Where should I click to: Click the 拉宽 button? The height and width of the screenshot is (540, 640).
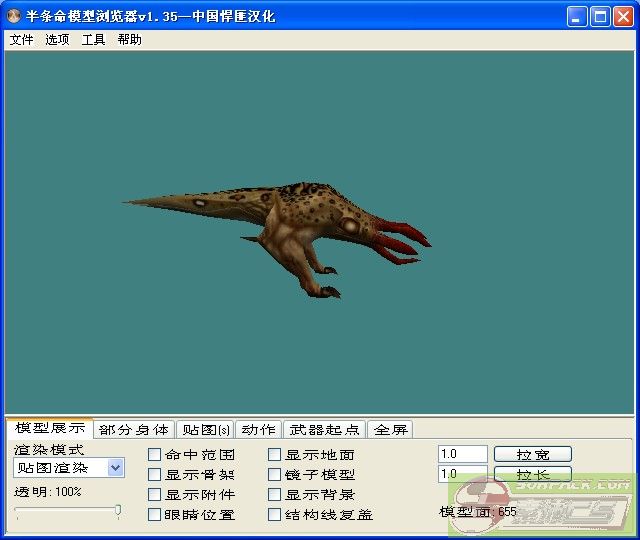click(532, 454)
